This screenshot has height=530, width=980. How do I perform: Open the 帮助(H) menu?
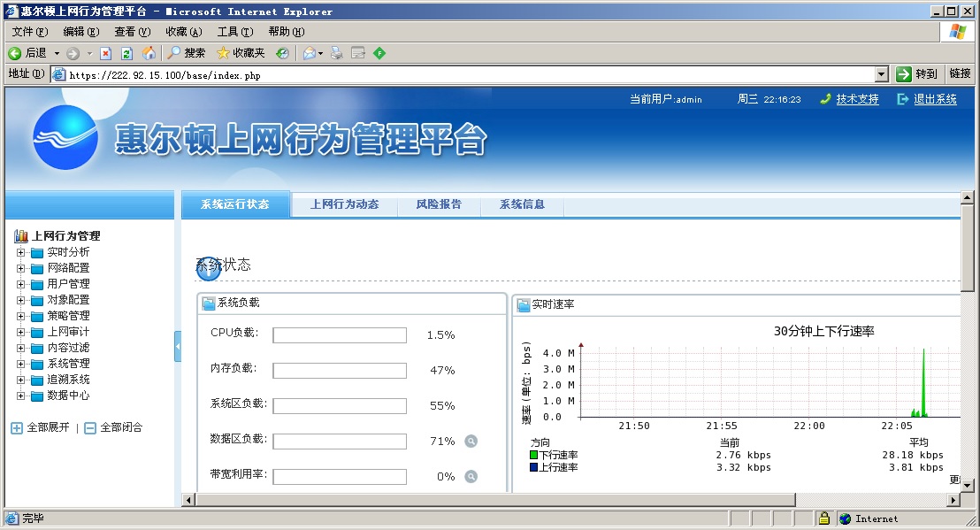[287, 31]
